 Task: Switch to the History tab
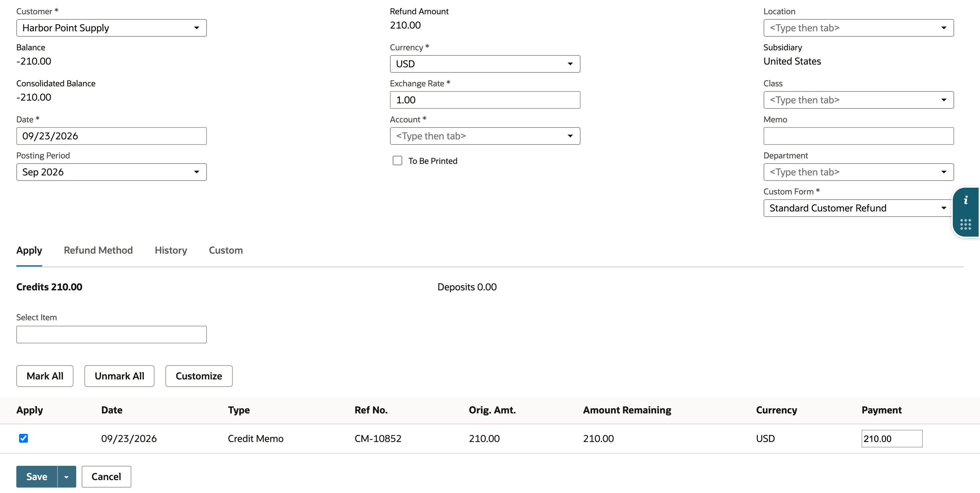click(x=171, y=250)
